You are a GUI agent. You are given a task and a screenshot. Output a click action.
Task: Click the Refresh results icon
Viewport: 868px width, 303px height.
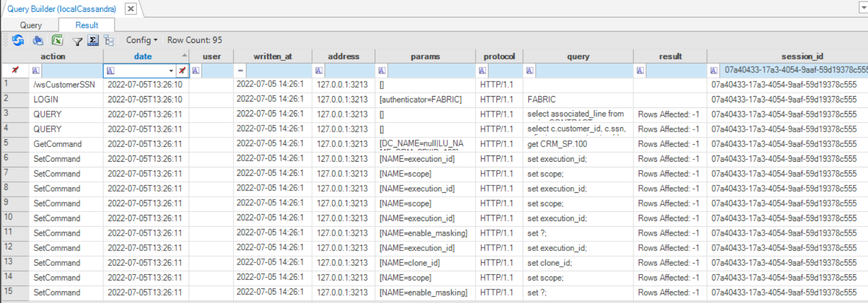pos(18,40)
